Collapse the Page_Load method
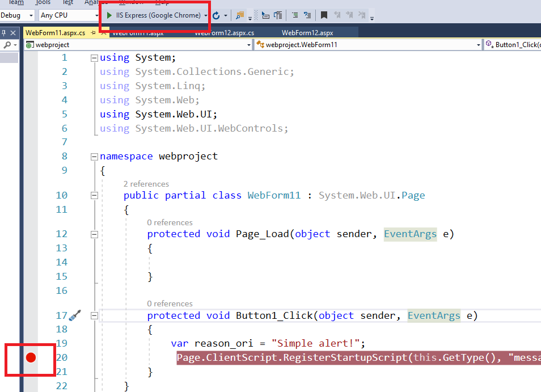This screenshot has width=541, height=392. pos(94,235)
